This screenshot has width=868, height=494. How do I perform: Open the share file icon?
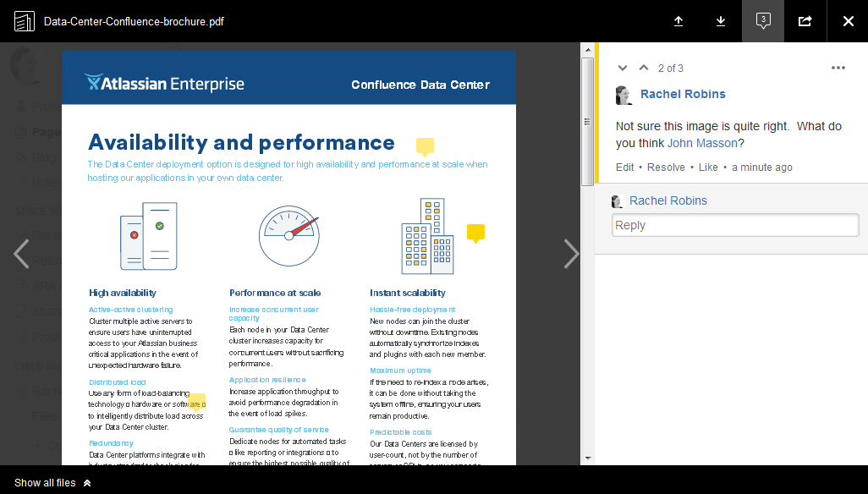805,21
